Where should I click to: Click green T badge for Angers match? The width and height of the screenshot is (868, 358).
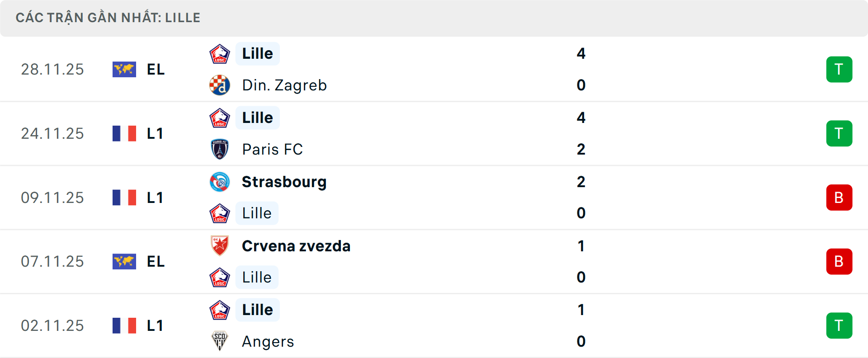tap(839, 326)
